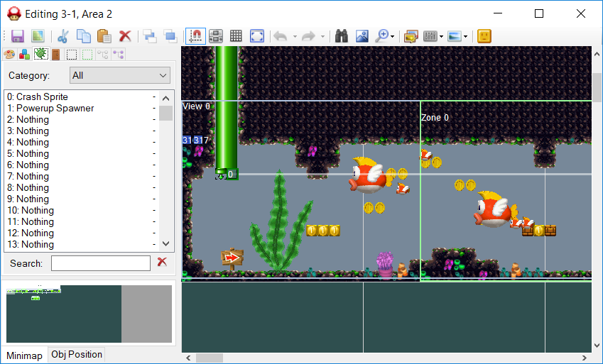Click the 'View 0' label

196,106
